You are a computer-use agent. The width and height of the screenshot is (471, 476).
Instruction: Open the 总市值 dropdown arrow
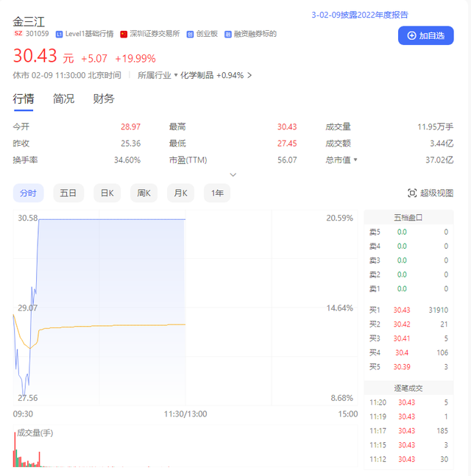[x=355, y=160]
